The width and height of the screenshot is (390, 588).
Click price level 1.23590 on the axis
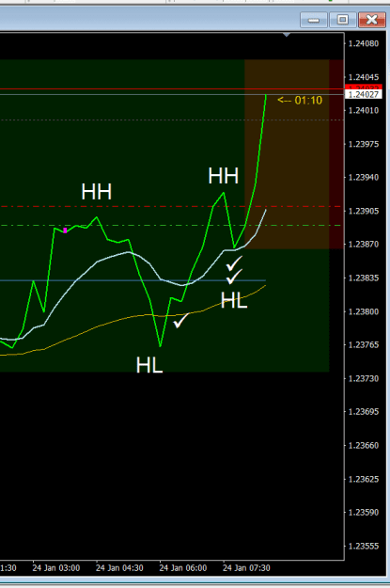pos(364,513)
